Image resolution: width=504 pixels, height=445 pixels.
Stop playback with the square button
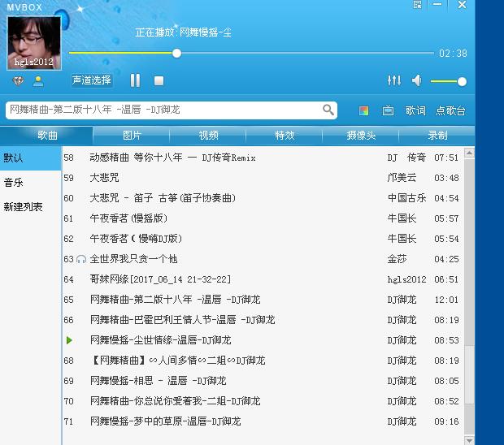[159, 80]
